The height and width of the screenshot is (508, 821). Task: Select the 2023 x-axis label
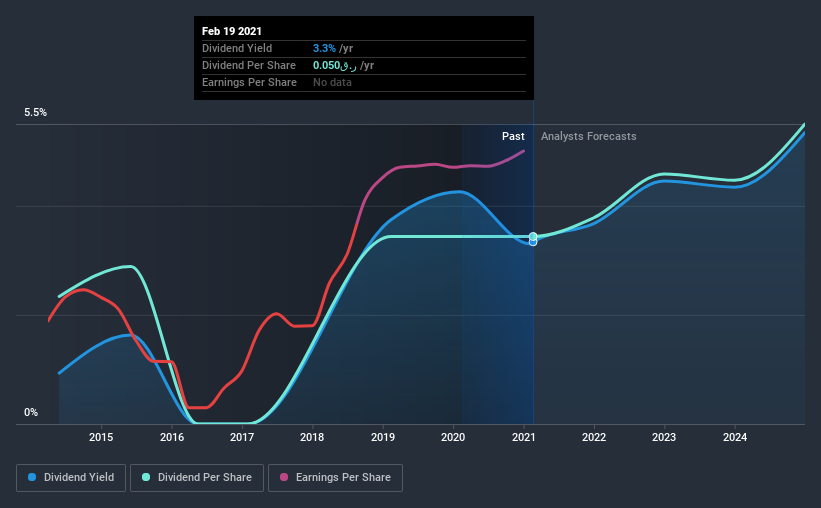click(x=664, y=437)
